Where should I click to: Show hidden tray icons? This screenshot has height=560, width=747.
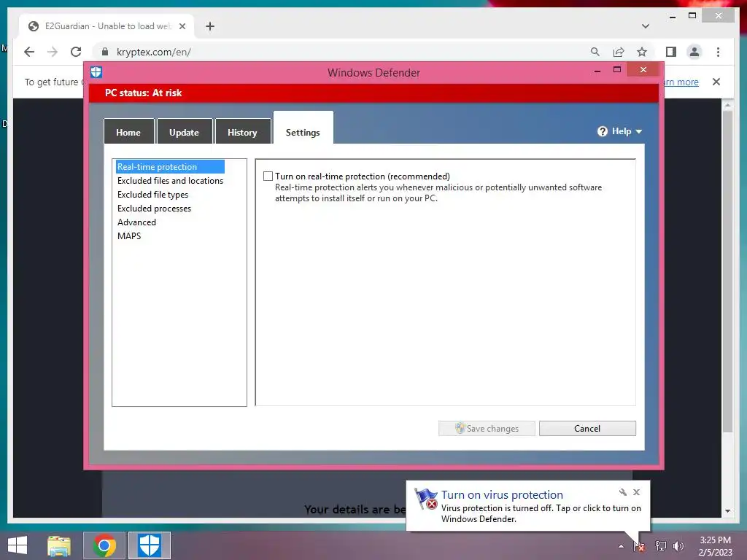621,546
